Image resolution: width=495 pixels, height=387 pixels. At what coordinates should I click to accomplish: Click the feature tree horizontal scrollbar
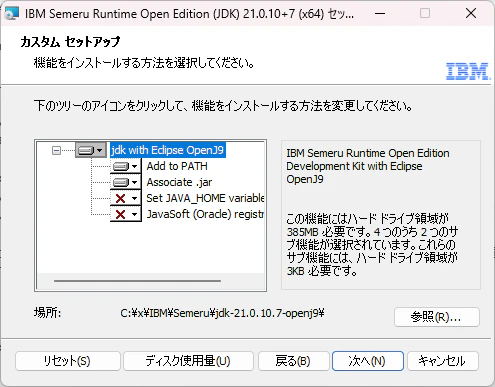(137, 281)
